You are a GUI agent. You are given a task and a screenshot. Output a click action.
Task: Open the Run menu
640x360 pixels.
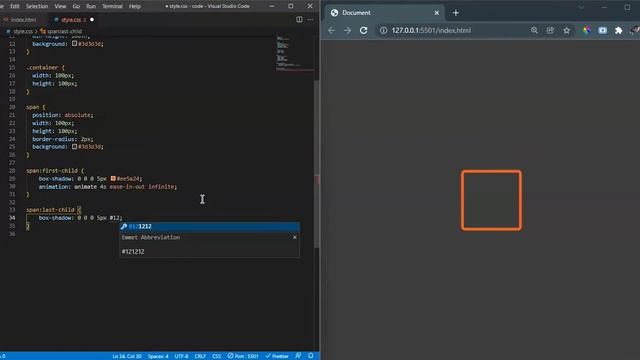91,6
